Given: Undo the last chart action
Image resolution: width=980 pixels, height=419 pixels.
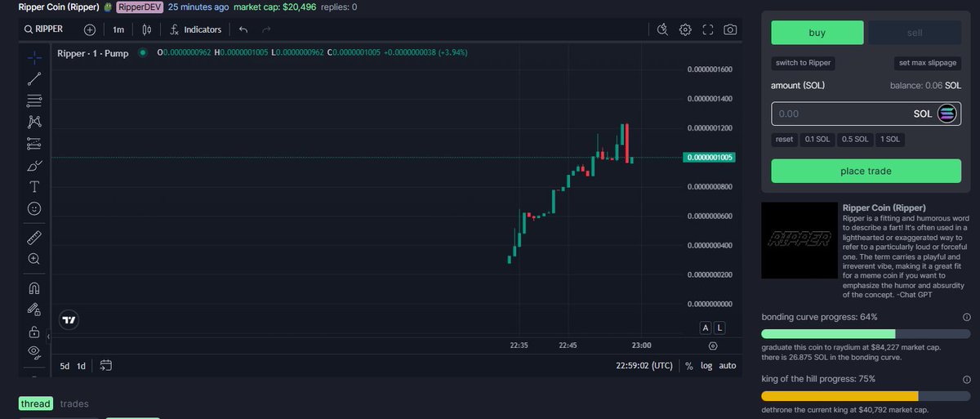Looking at the screenshot, I should (243, 29).
